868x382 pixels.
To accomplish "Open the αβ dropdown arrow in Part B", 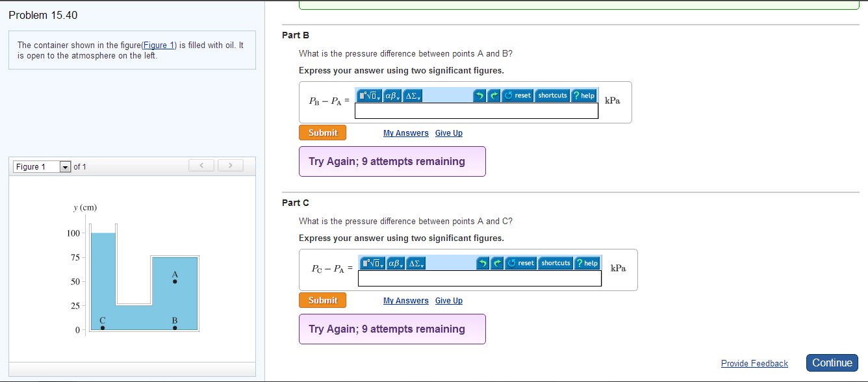I will [x=398, y=97].
